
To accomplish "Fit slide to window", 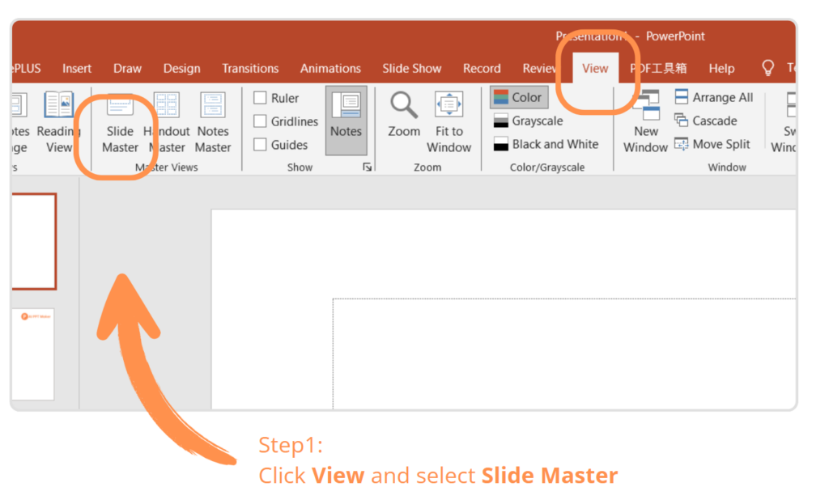I will [x=449, y=122].
